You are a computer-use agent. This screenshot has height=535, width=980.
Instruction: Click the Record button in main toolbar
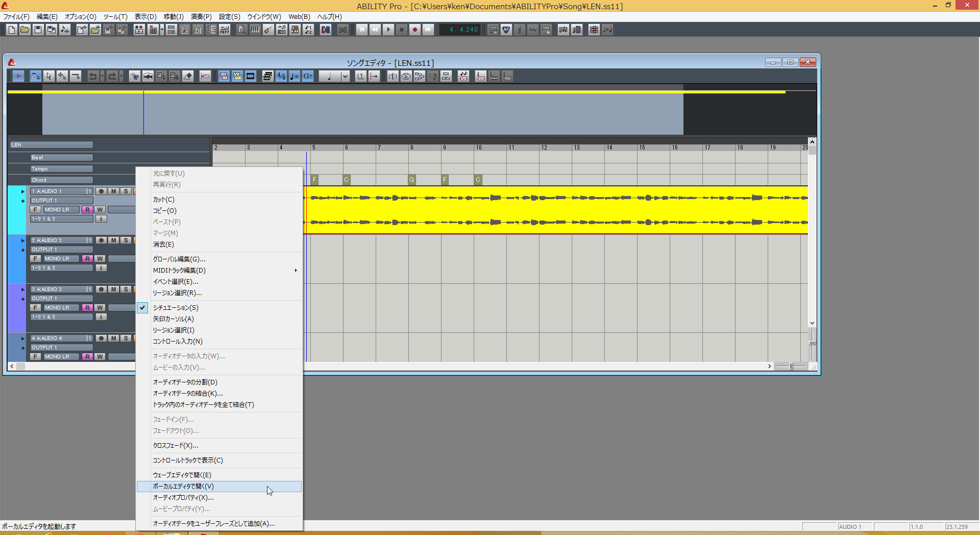point(415,30)
